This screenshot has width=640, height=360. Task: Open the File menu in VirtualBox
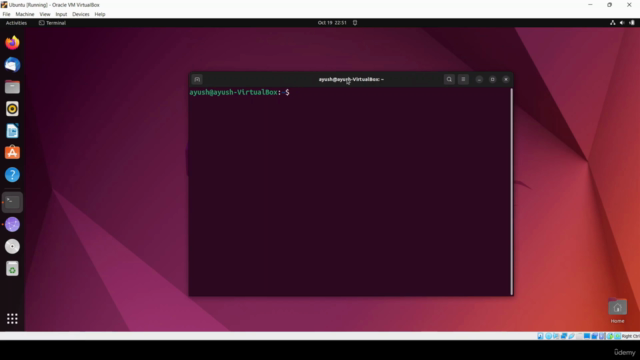coord(6,14)
